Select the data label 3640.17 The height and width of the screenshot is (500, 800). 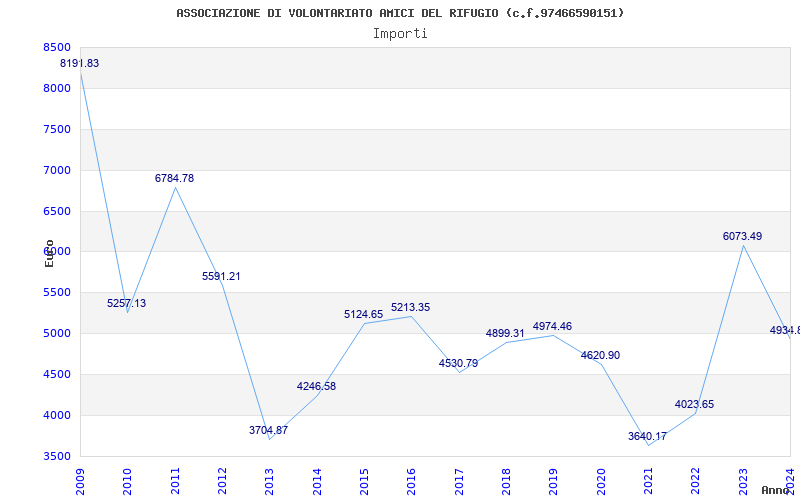pyautogui.click(x=647, y=436)
